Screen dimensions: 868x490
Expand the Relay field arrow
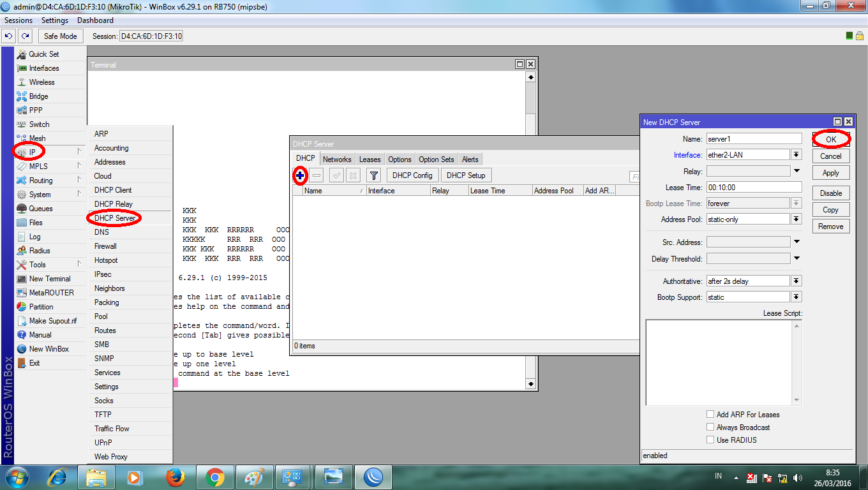(797, 172)
